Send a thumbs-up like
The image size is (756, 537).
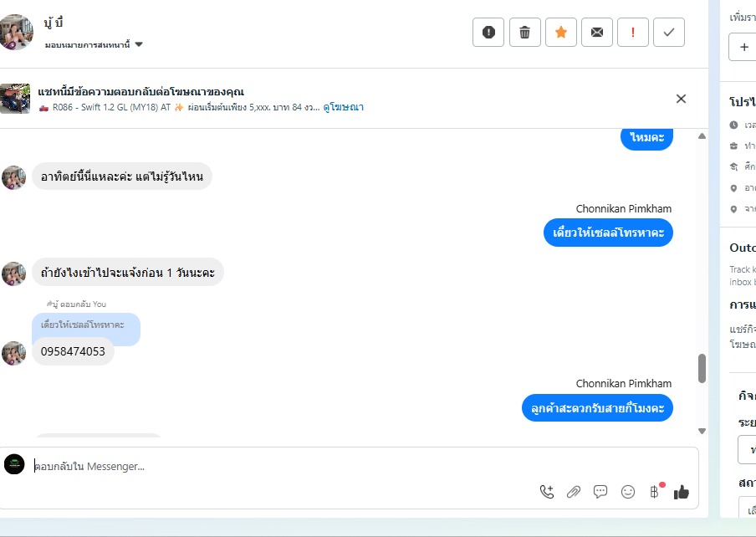(682, 492)
